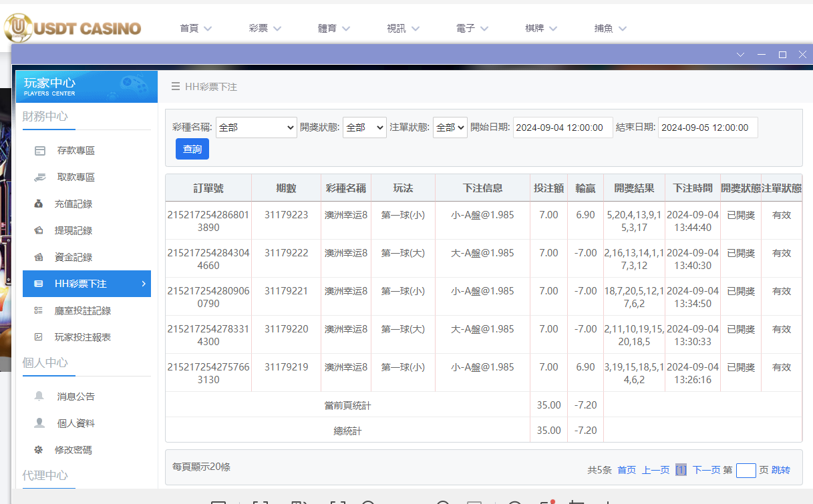813x504 pixels.
Task: Click the 查詢 search button
Action: (x=192, y=149)
